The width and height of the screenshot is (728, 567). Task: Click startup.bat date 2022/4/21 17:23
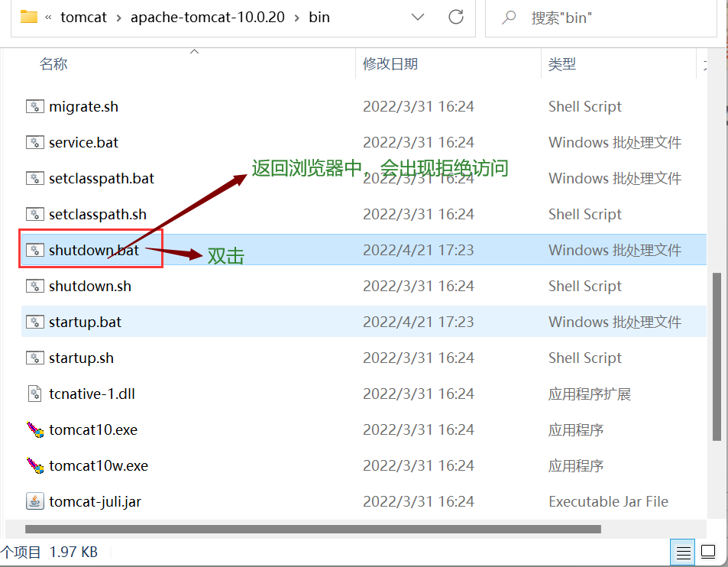[419, 322]
